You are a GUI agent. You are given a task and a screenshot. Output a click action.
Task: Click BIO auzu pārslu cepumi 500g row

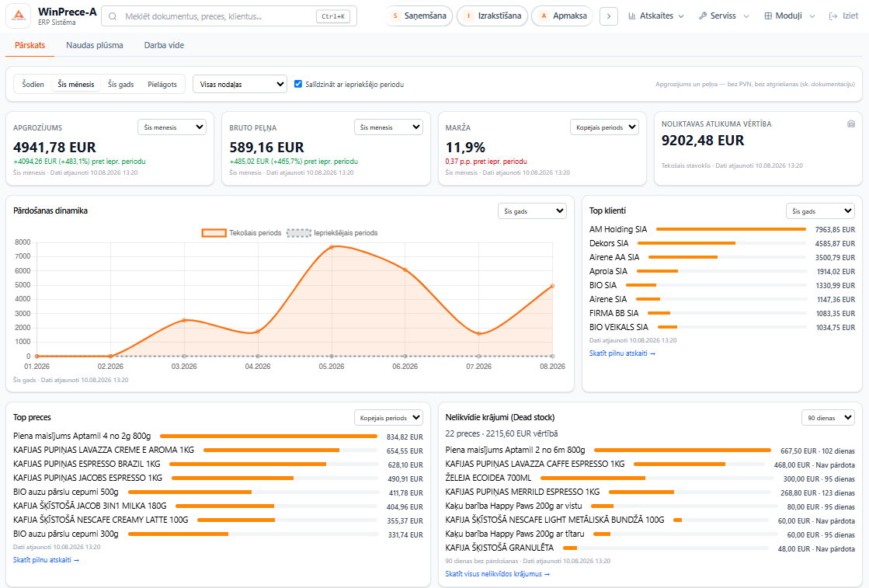click(217, 492)
